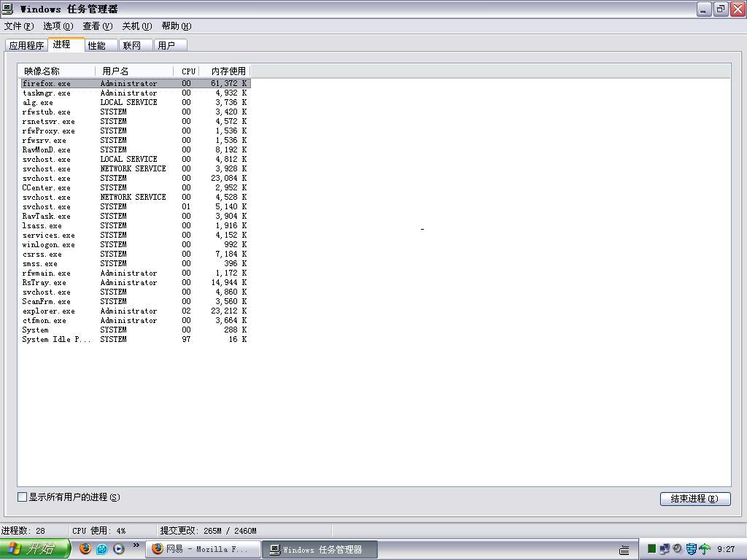Sort by 映像名称 column header
747x560 pixels.
coord(57,71)
